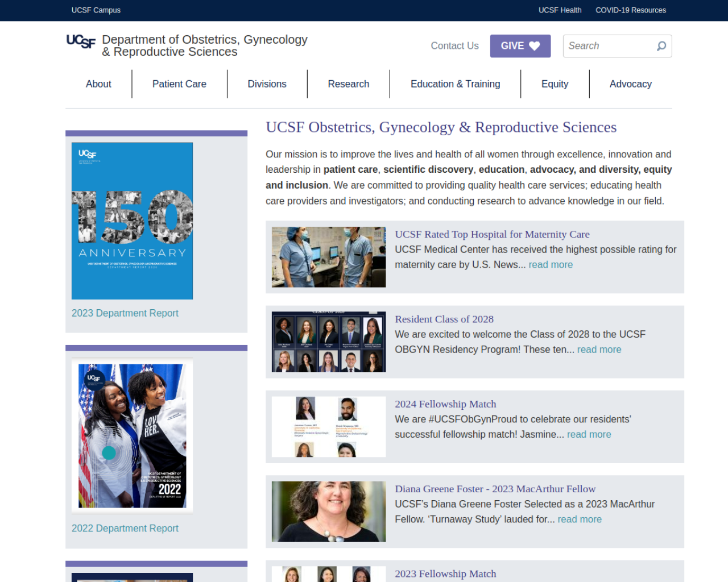
Task: Click the maternity care nurses photo
Action: 329,257
